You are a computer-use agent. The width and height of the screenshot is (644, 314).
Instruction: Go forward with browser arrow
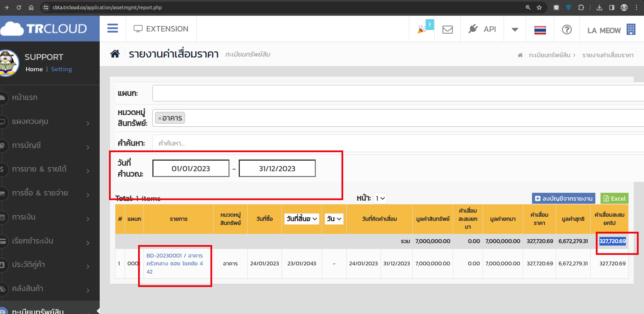point(7,8)
